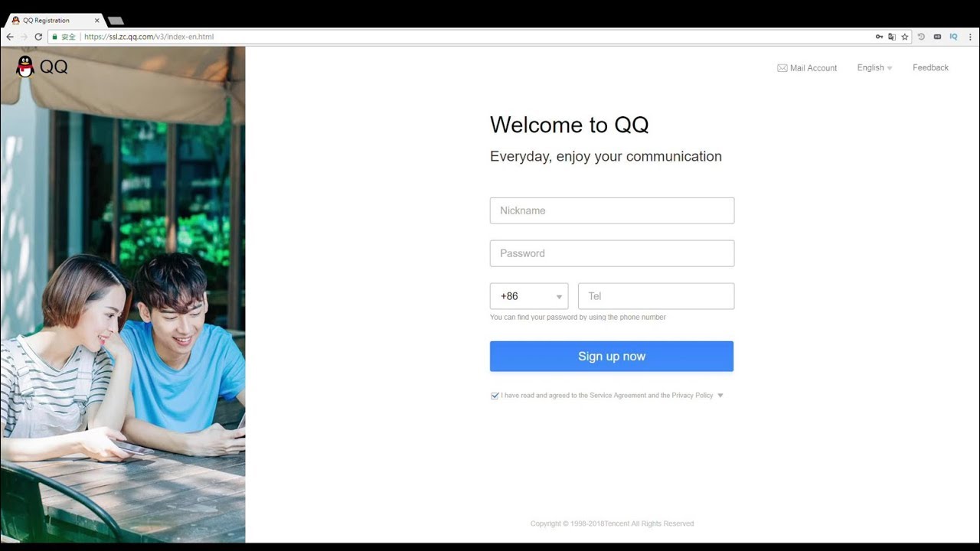Click the QQ penguin logo
Screen dimensions: 980x551
pos(25,67)
